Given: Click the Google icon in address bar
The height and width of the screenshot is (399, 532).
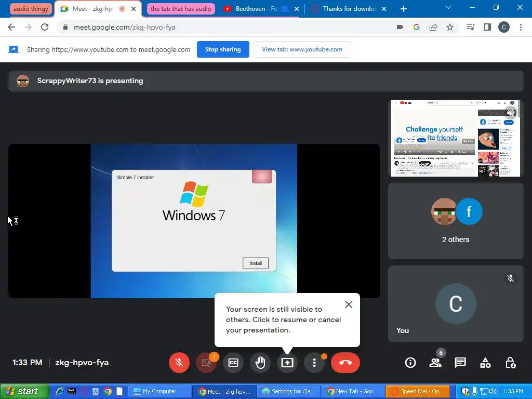Looking at the screenshot, I should tap(417, 27).
